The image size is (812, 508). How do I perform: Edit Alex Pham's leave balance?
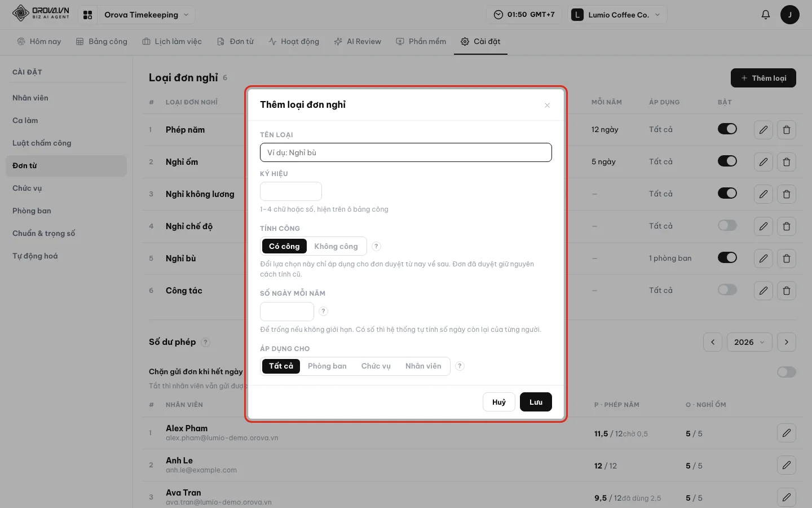786,433
